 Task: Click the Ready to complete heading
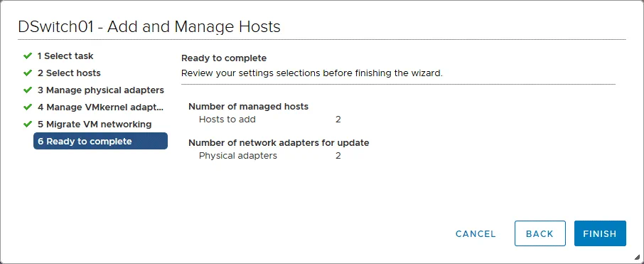click(224, 58)
